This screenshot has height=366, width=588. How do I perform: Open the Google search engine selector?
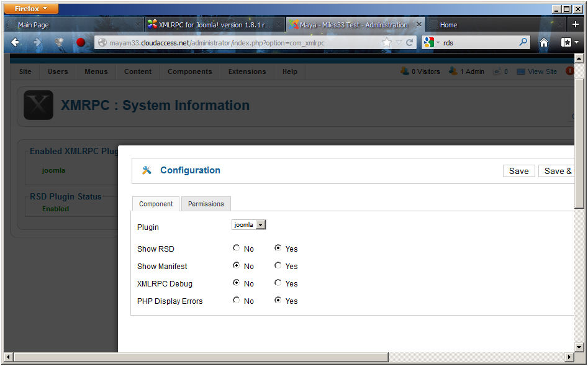432,43
